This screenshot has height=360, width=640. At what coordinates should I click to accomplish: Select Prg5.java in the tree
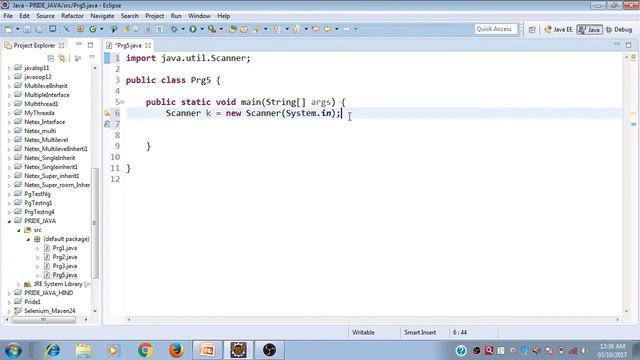64,275
